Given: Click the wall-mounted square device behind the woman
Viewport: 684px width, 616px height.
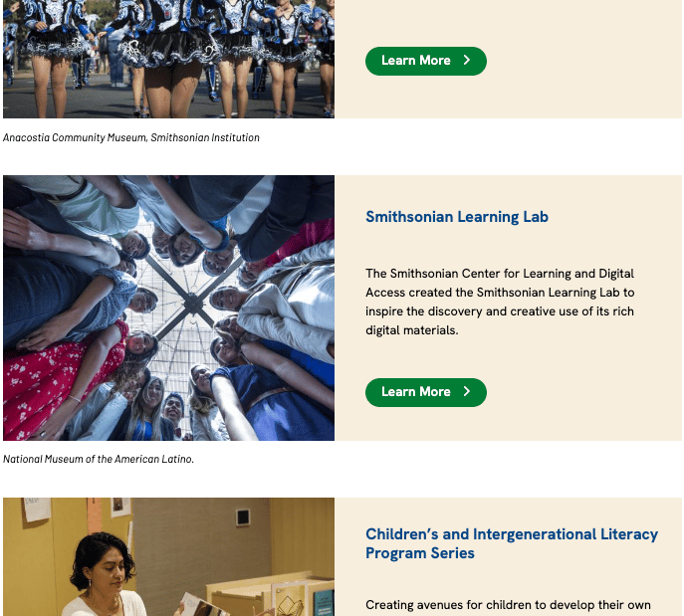Looking at the screenshot, I should tap(243, 517).
